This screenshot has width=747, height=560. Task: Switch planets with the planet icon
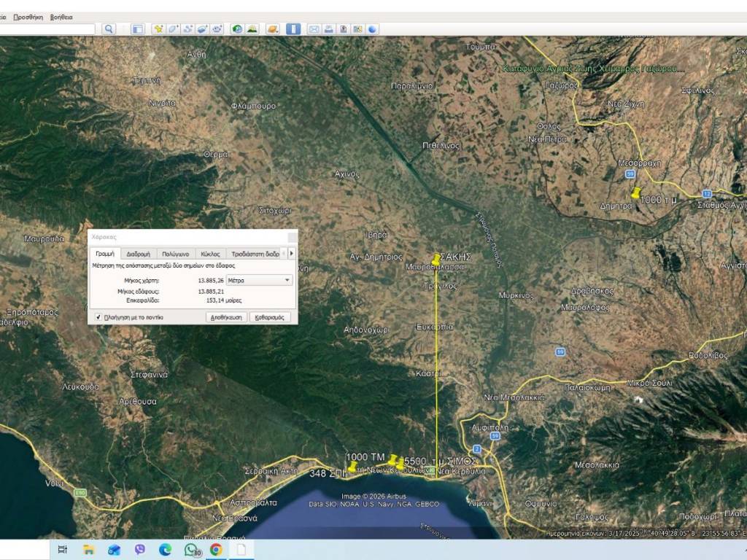[x=273, y=29]
